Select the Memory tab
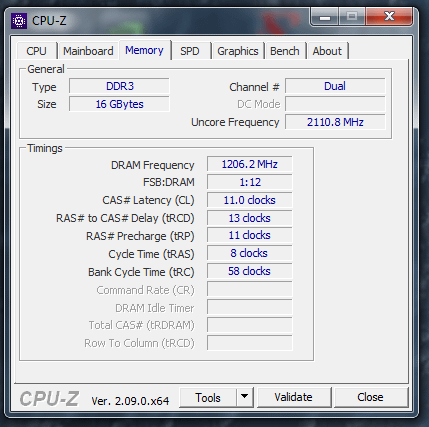Viewport: 429px width, 427px height. (x=144, y=50)
